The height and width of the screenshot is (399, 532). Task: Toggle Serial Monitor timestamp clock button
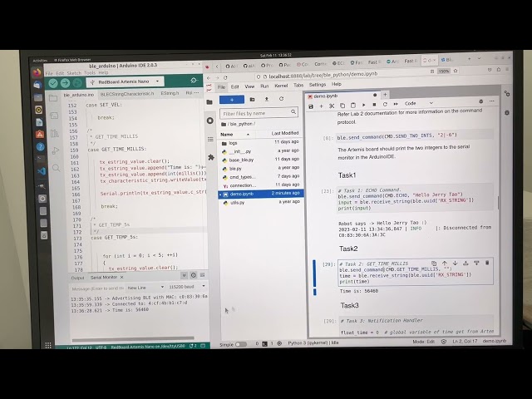[x=194, y=275]
